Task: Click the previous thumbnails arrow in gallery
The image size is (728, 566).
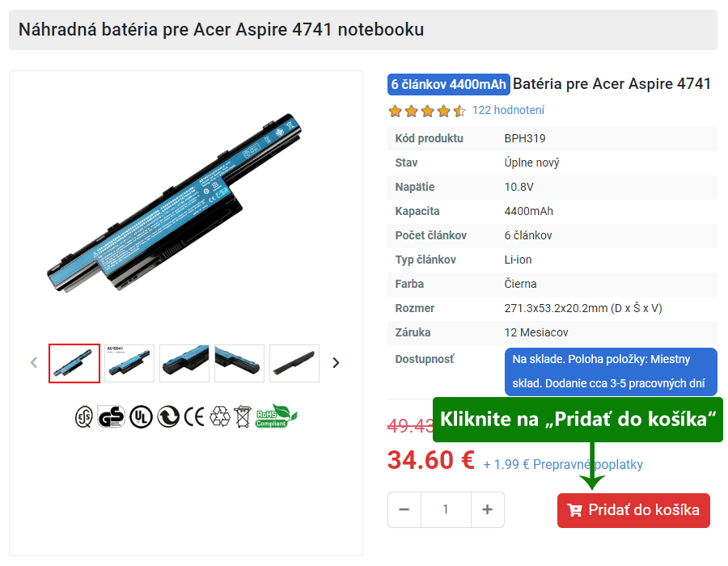Action: coord(34,363)
